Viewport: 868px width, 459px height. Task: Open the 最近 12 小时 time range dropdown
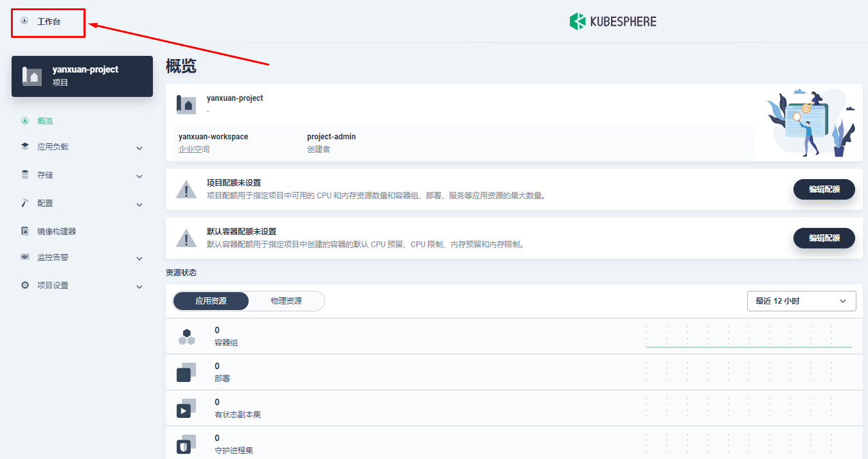click(802, 301)
